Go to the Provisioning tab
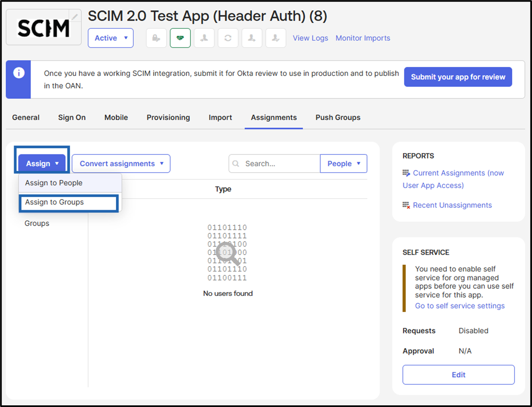The width and height of the screenshot is (532, 407). [x=168, y=118]
